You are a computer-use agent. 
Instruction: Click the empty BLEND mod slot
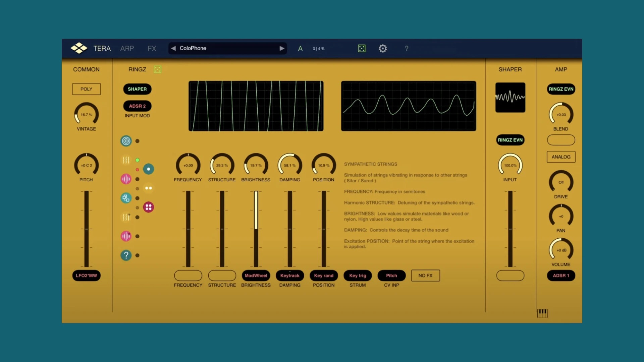561,140
